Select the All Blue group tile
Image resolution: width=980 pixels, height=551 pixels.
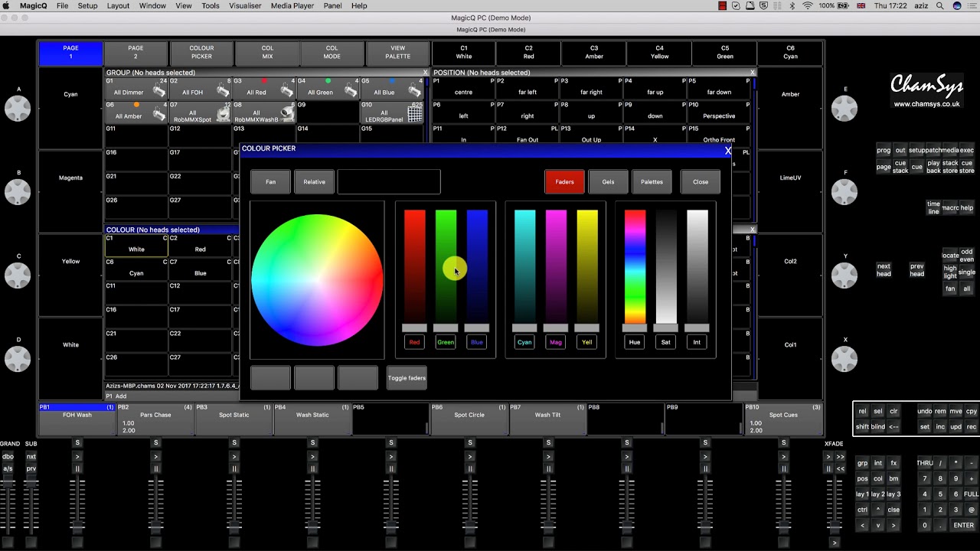tap(391, 88)
